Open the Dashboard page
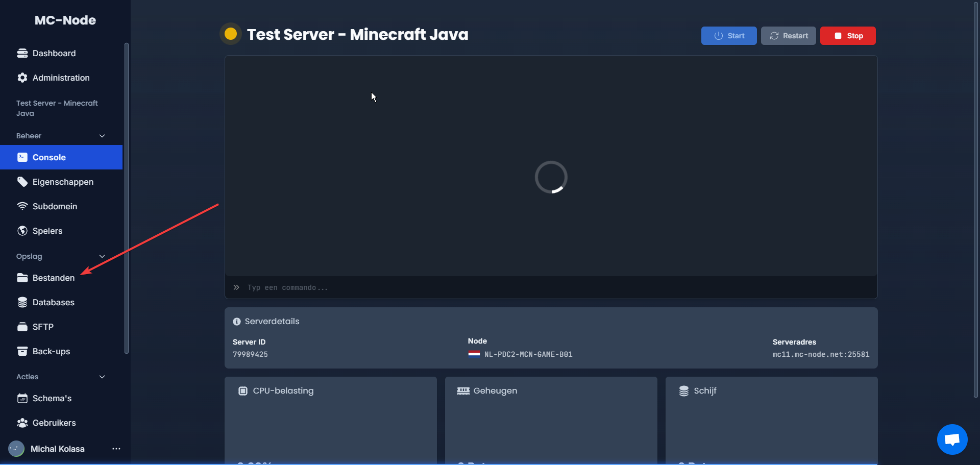980x465 pixels. 61,53
